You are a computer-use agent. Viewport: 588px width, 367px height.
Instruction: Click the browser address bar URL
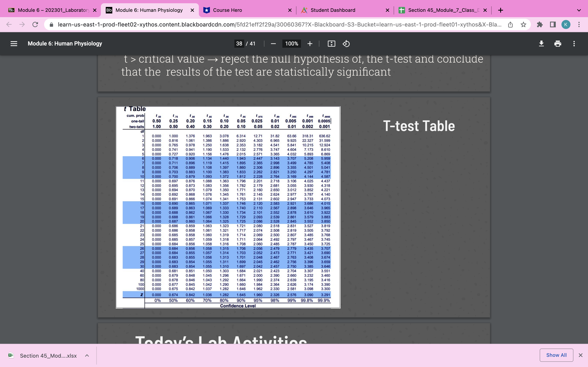(280, 24)
